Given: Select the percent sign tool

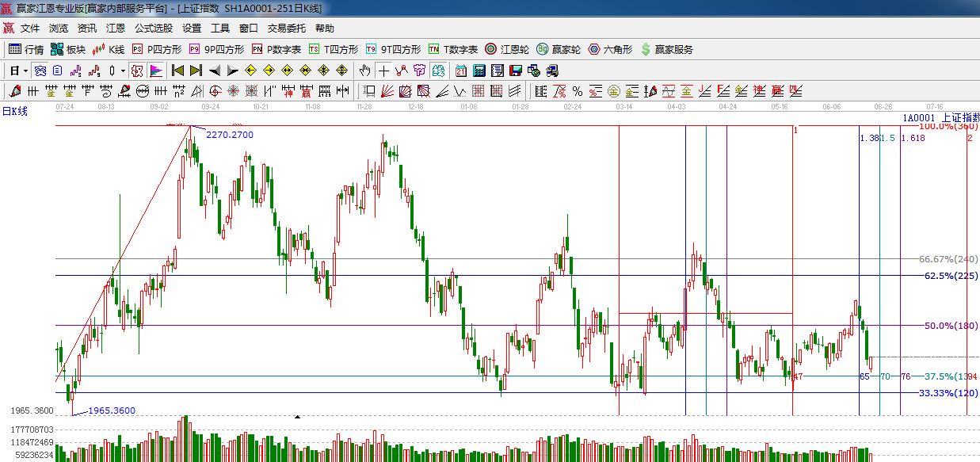Looking at the screenshot, I should pyautogui.click(x=577, y=91).
